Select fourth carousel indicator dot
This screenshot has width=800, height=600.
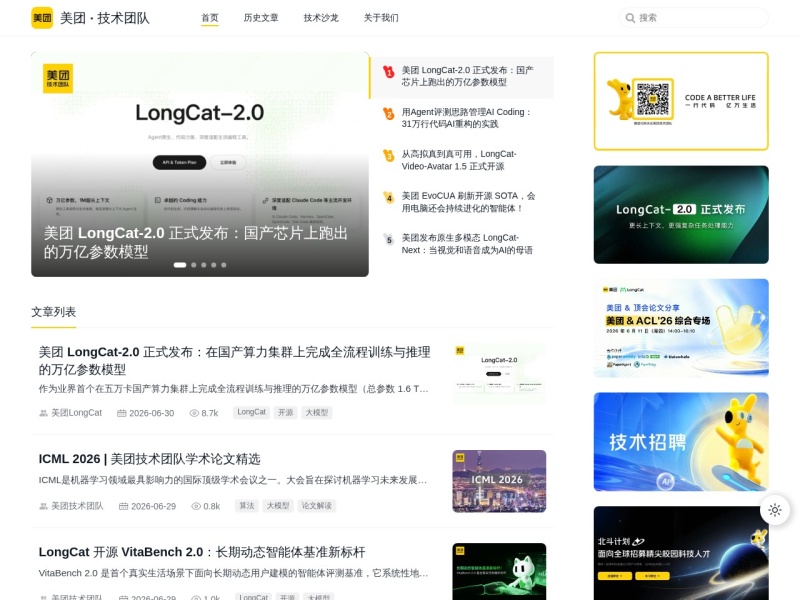coord(214,265)
